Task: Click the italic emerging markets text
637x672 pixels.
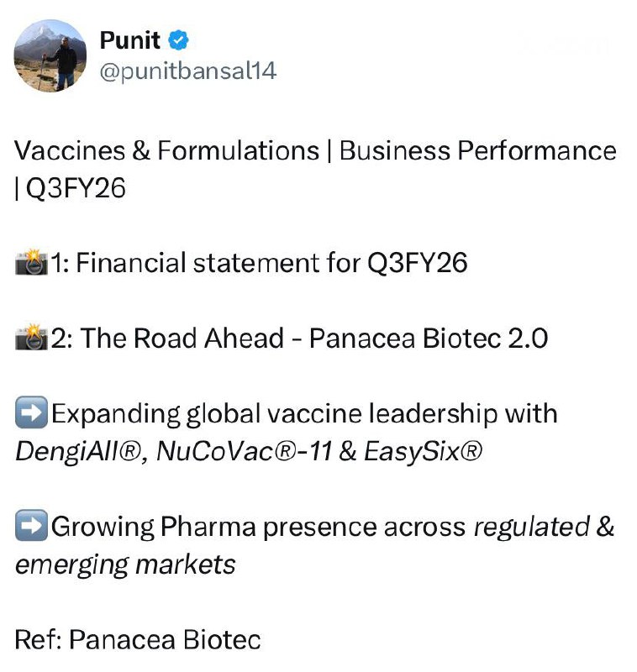Action: 125,564
